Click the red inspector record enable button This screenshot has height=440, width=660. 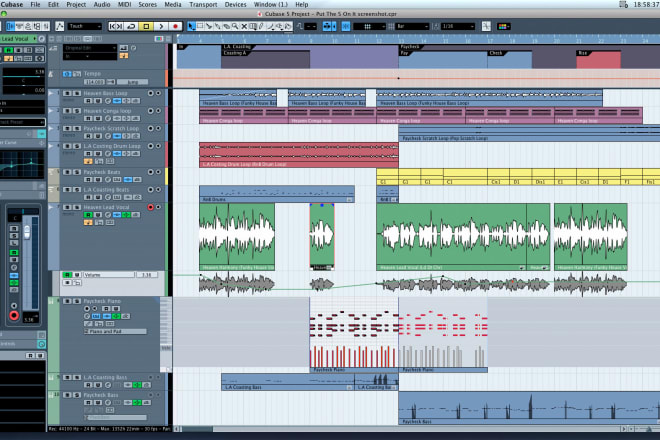click(x=14, y=315)
